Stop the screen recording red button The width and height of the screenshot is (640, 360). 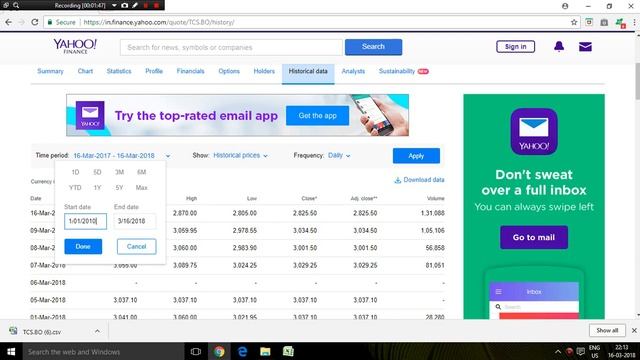click(x=156, y=5)
